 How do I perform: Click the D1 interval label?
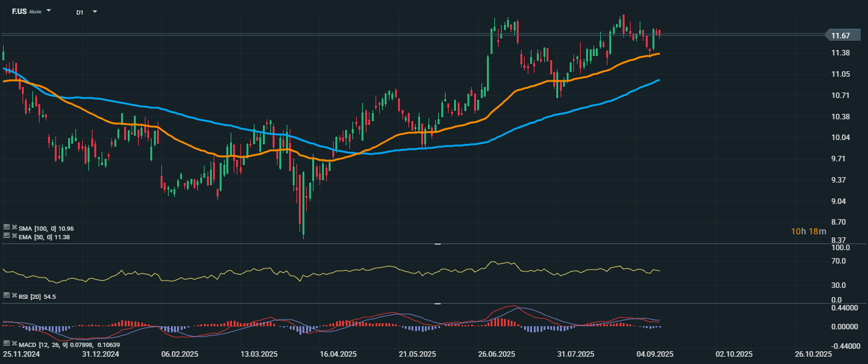80,12
